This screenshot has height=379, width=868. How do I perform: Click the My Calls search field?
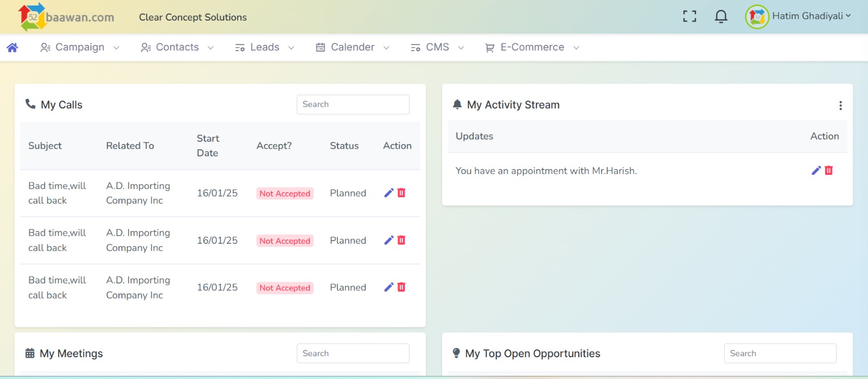(353, 104)
